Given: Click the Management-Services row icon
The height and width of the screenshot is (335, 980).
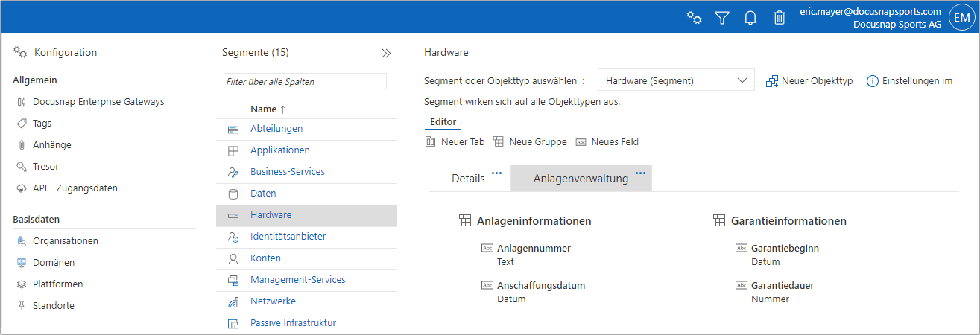Looking at the screenshot, I should [x=233, y=281].
